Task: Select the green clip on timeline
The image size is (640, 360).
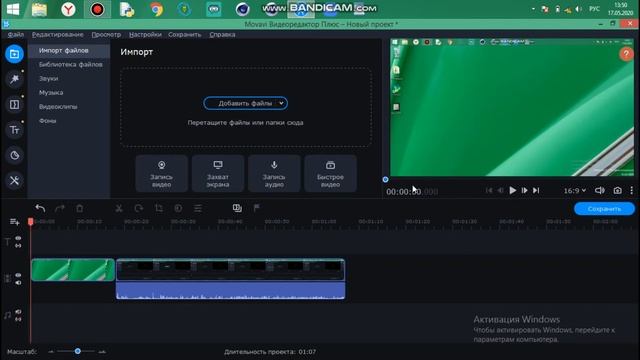Action: point(73,270)
